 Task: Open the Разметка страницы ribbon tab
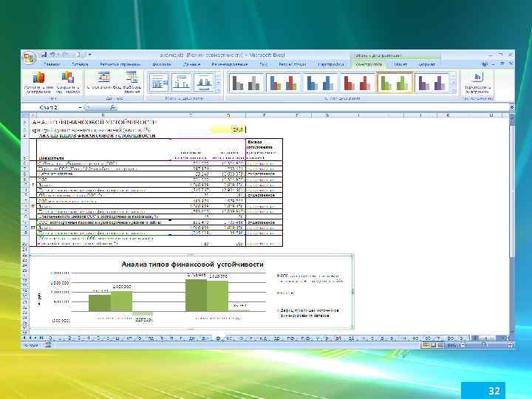point(120,64)
